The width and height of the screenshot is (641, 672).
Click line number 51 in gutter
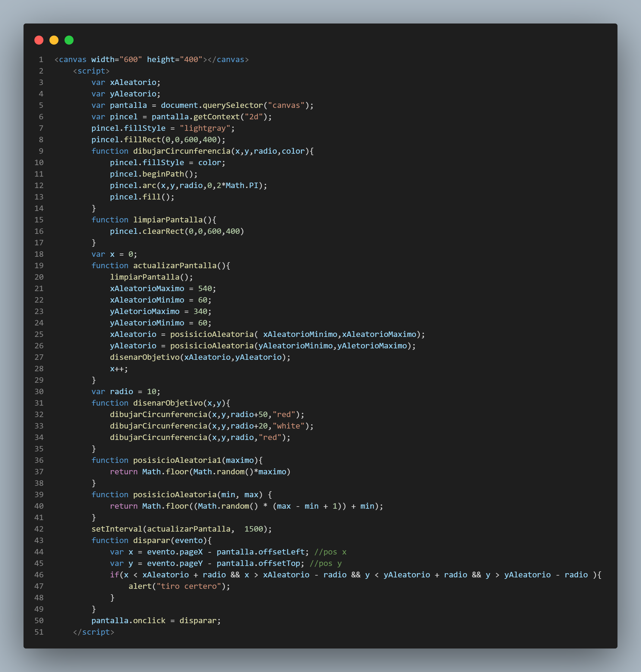tap(39, 633)
